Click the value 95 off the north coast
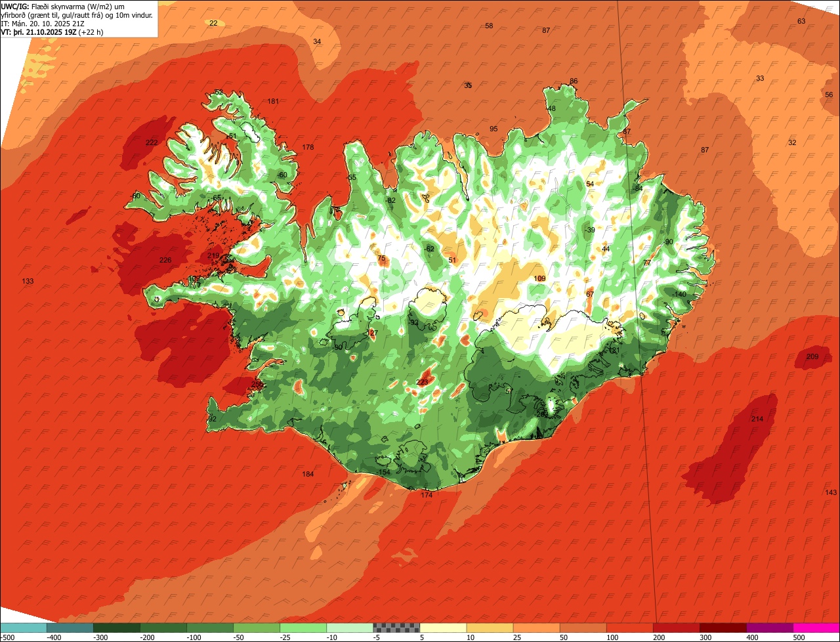Viewport: 840px width, 642px height. pos(493,129)
